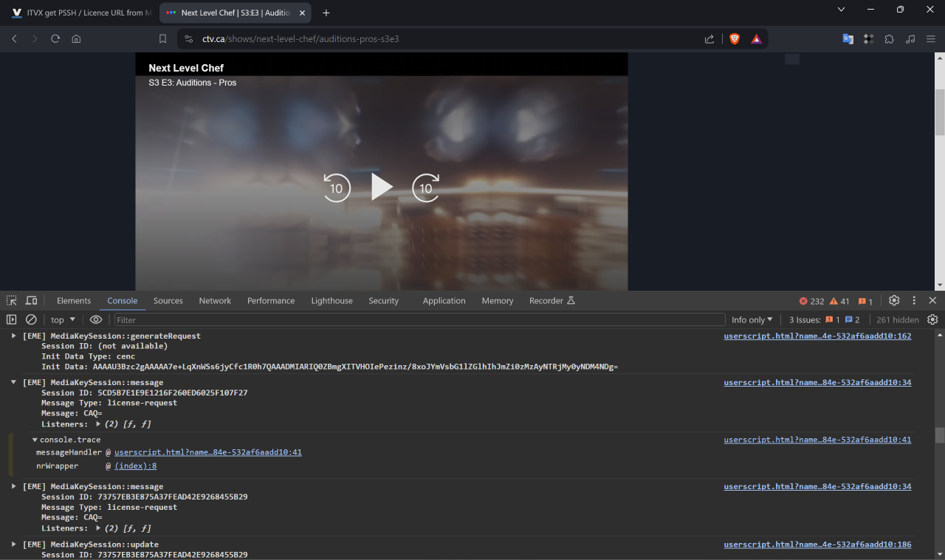The image size is (945, 560).
Task: Open the DevTools more options menu
Action: coord(914,300)
